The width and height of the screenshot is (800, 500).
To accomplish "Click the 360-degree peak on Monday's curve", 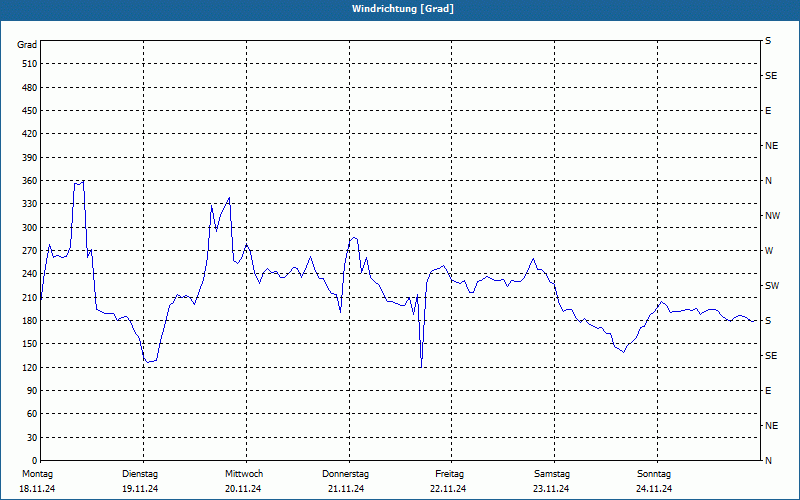I will tap(83, 181).
